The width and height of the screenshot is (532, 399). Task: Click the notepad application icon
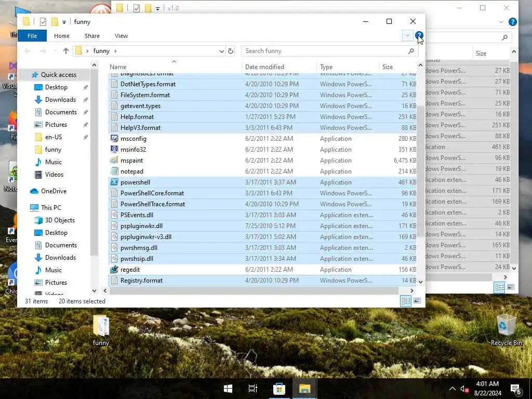(114, 171)
